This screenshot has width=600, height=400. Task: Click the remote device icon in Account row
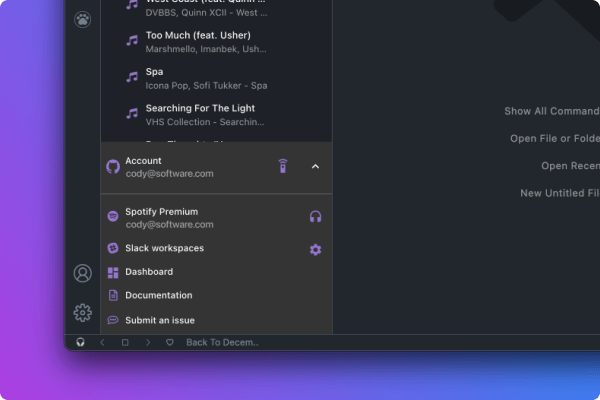(282, 166)
